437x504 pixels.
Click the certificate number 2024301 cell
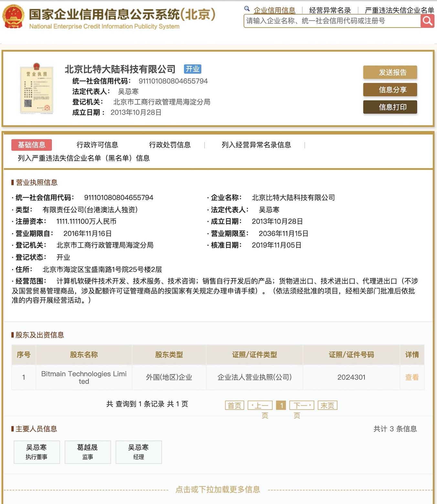tap(351, 378)
